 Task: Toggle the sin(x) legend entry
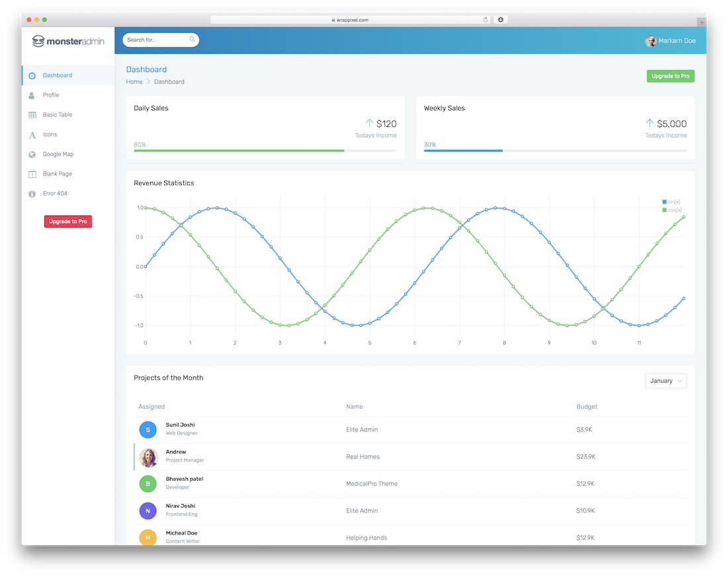point(671,202)
